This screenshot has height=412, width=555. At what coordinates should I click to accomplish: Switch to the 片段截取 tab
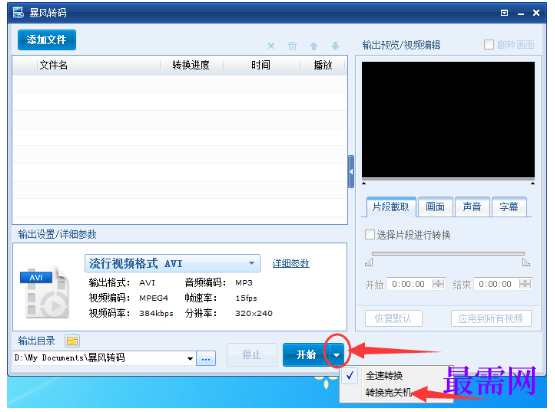391,207
